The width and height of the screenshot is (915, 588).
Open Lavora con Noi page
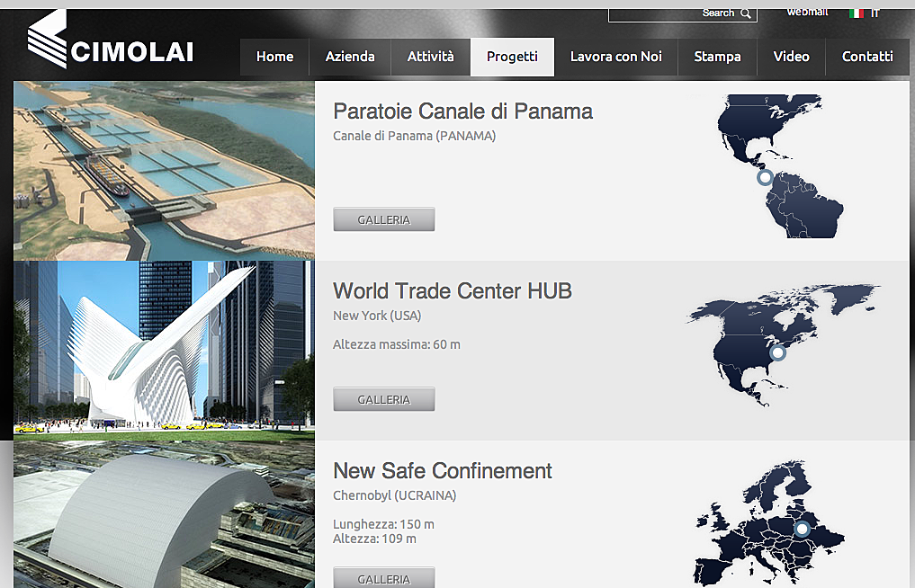pos(616,57)
